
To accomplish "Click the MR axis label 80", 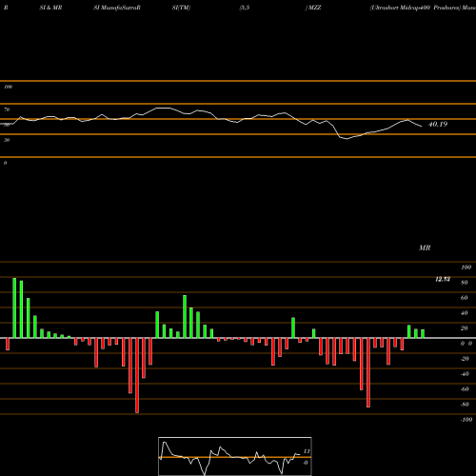I will click(x=465, y=283).
